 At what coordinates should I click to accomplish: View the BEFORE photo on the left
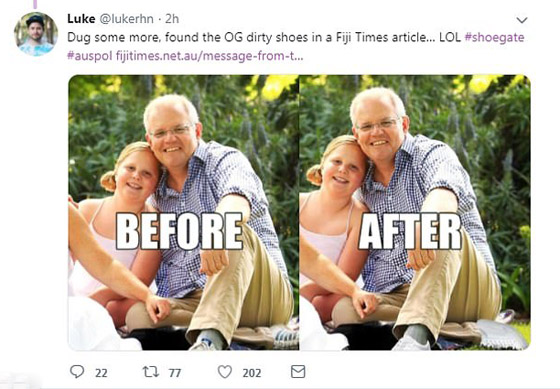pos(184,212)
